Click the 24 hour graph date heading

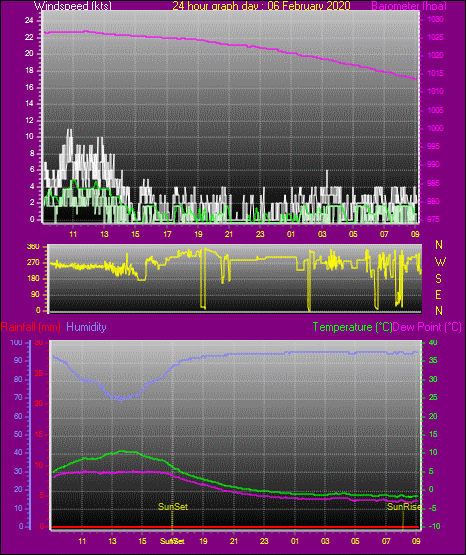click(261, 5)
